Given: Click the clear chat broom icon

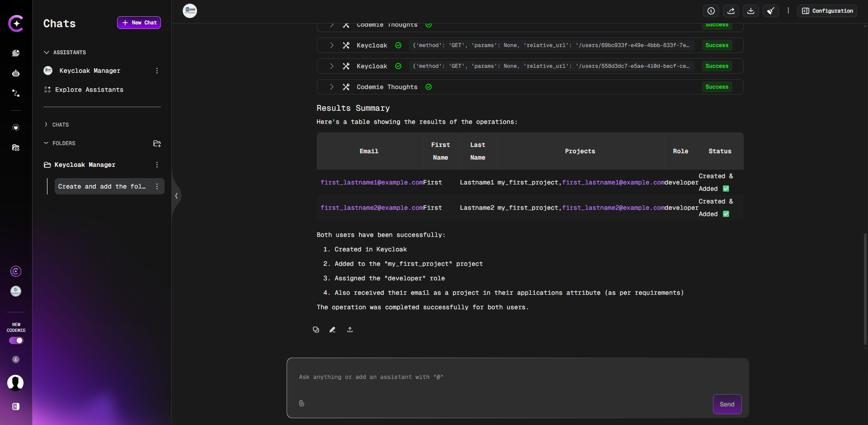Looking at the screenshot, I should tap(771, 11).
